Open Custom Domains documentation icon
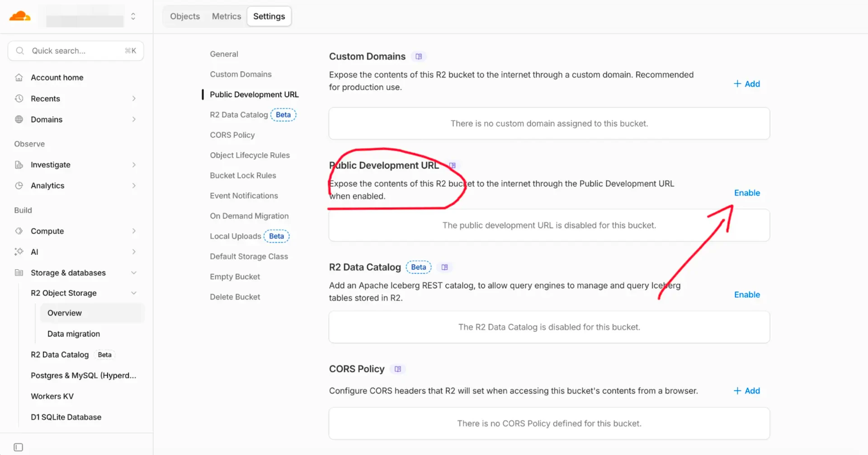Screen dimensions: 868x455 pyautogui.click(x=419, y=56)
